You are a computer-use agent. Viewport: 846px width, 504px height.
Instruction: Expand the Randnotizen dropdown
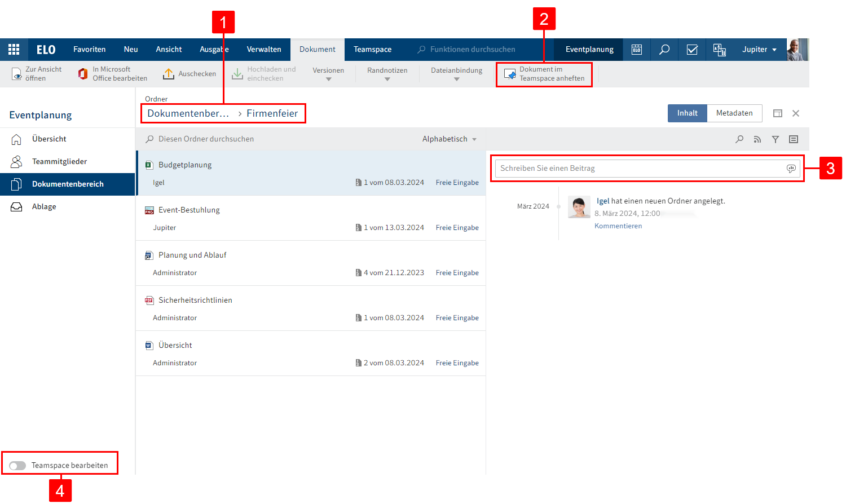pos(387,74)
